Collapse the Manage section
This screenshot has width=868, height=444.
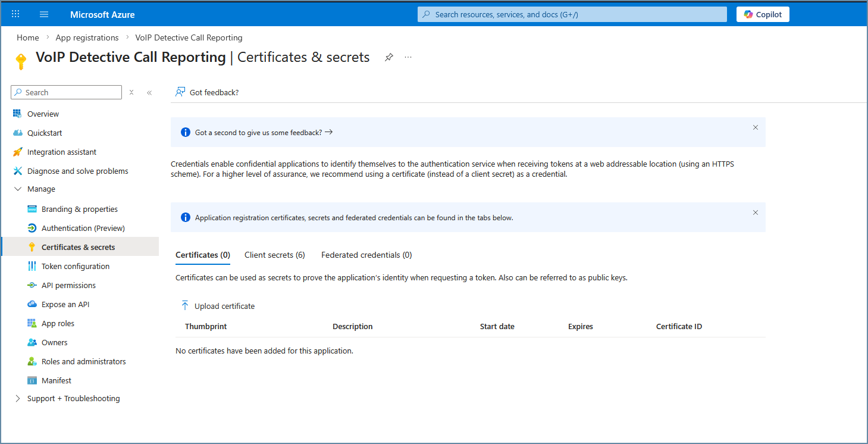click(18, 189)
